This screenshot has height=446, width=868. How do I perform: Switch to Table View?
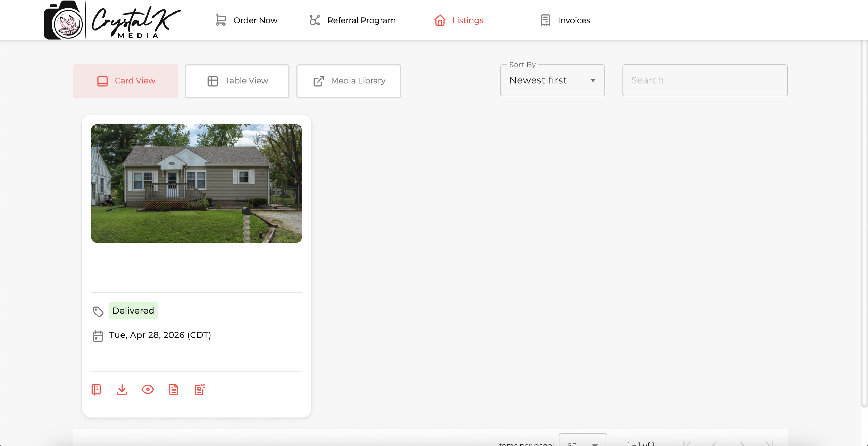(x=237, y=81)
